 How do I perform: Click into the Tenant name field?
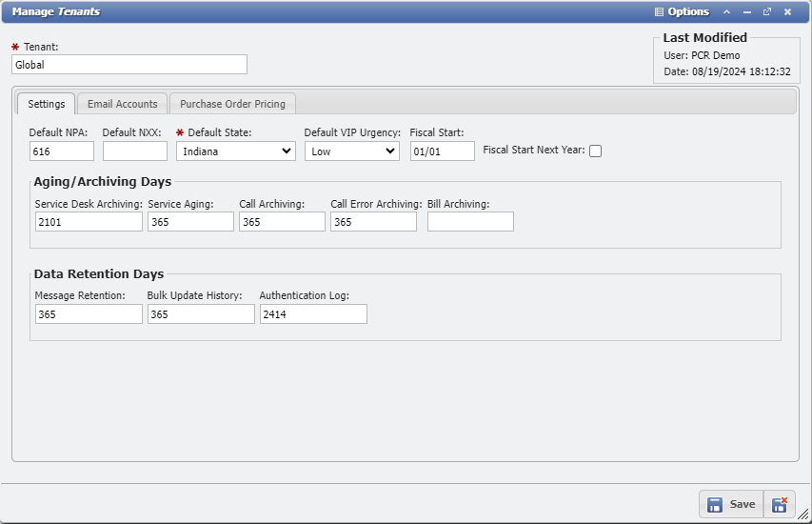(129, 65)
